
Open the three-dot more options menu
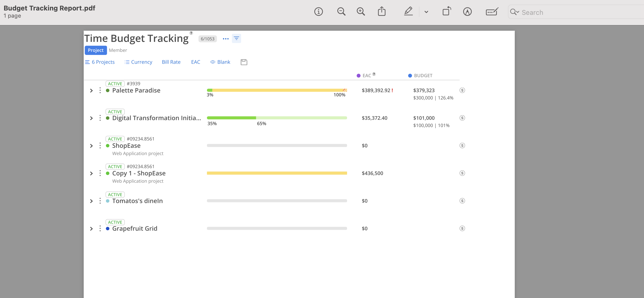point(226,39)
